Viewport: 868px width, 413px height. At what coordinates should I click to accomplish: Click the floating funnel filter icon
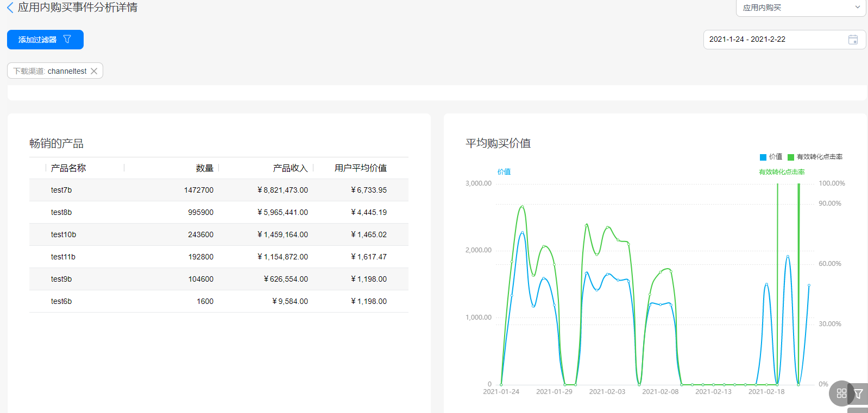click(x=858, y=394)
